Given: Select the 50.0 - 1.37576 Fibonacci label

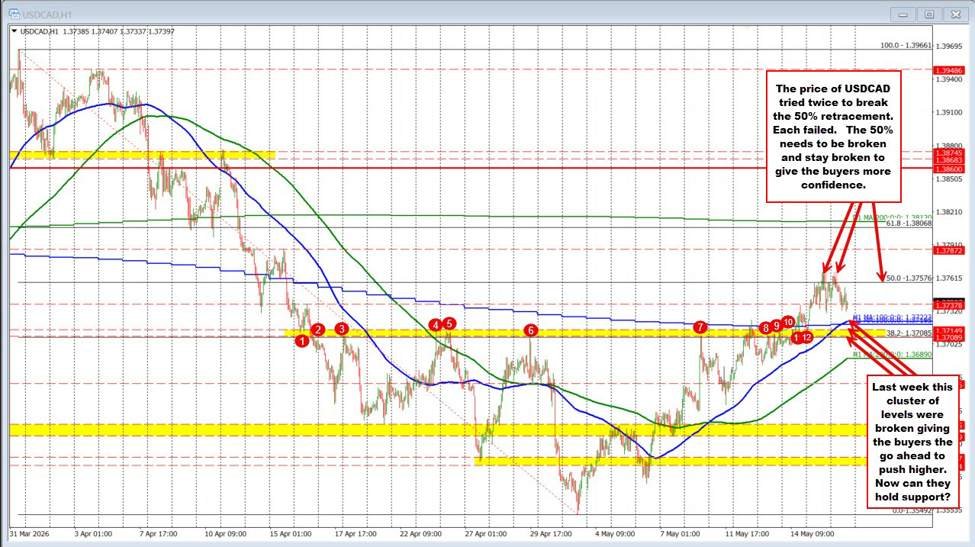Looking at the screenshot, I should coord(909,278).
